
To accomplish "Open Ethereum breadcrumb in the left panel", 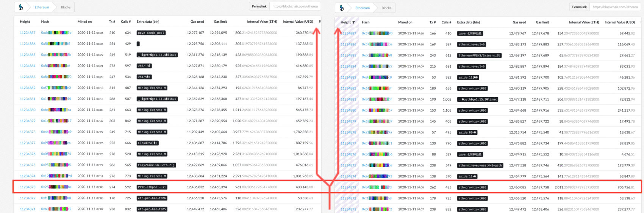I will (x=42, y=7).
